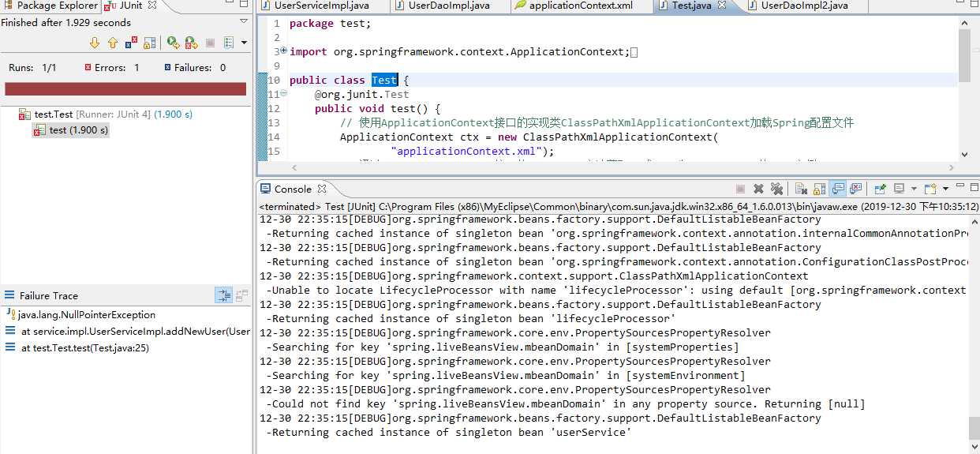
Task: Toggle filter stack trace in Failure Trace
Action: pyautogui.click(x=224, y=295)
